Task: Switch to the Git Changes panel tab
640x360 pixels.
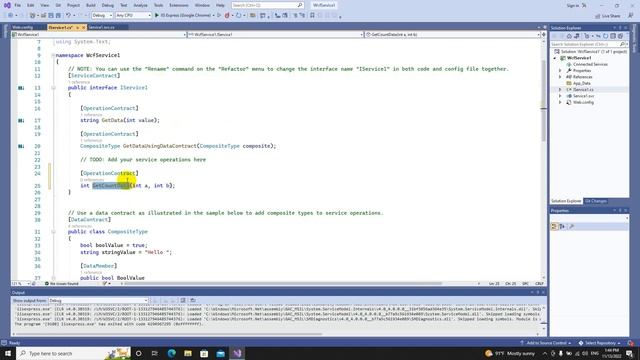Action: pos(596,201)
